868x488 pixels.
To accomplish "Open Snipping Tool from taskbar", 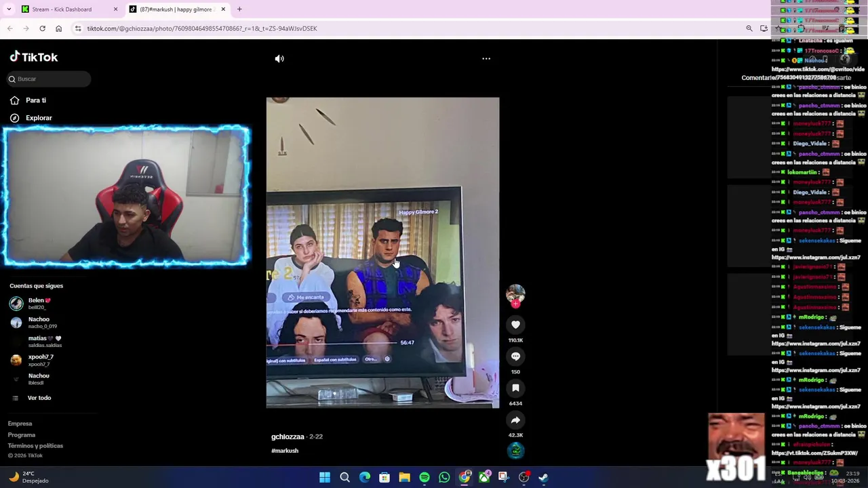I will point(503,477).
